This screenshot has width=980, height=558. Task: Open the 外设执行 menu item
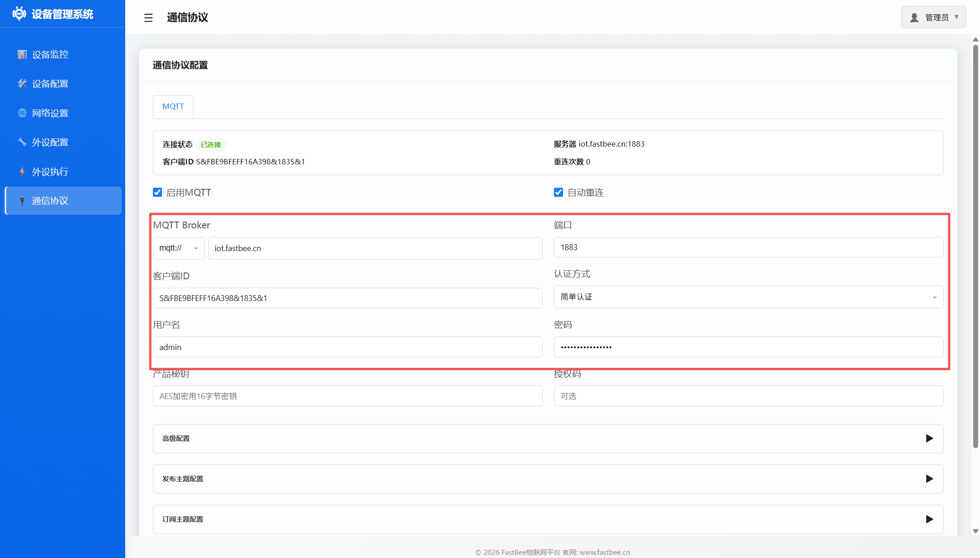tap(63, 172)
